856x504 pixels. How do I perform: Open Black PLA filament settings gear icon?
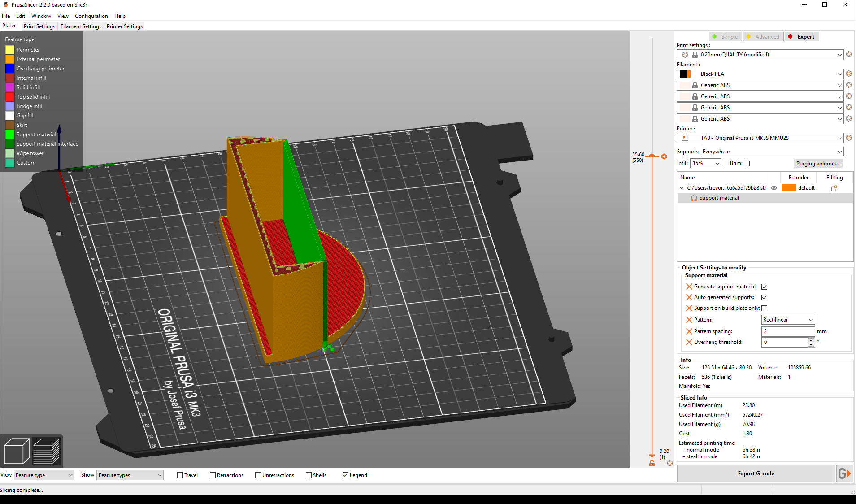point(848,74)
